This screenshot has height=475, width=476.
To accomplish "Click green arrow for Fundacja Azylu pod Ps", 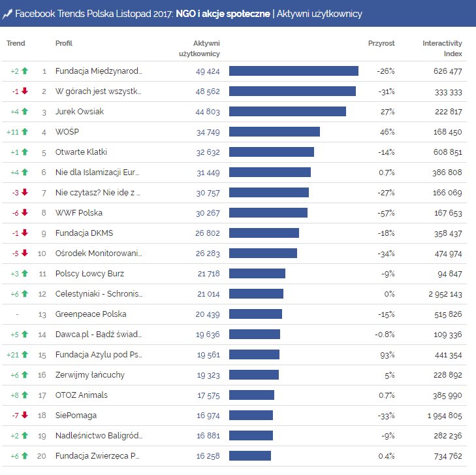I will (x=25, y=355).
